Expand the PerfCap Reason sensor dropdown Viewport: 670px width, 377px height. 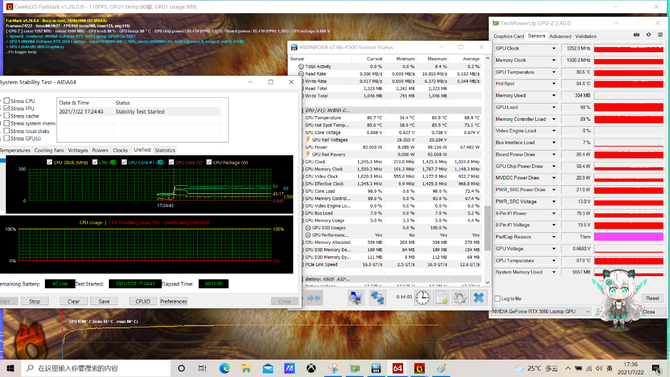coord(554,237)
